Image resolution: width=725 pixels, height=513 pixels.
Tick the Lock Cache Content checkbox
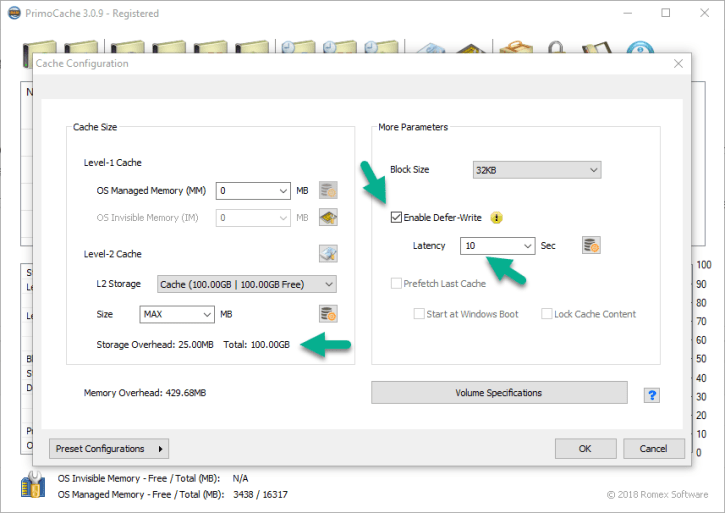click(x=547, y=314)
